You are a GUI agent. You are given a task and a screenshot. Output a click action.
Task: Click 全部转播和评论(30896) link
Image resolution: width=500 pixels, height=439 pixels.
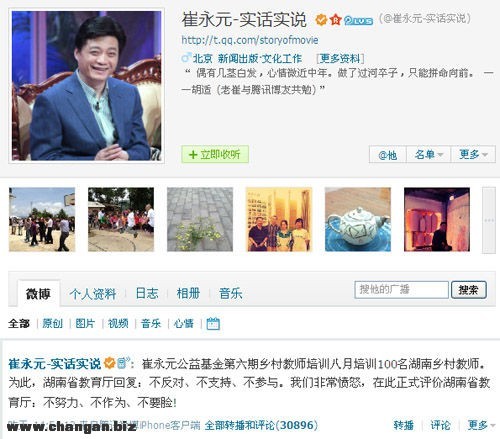point(261,425)
